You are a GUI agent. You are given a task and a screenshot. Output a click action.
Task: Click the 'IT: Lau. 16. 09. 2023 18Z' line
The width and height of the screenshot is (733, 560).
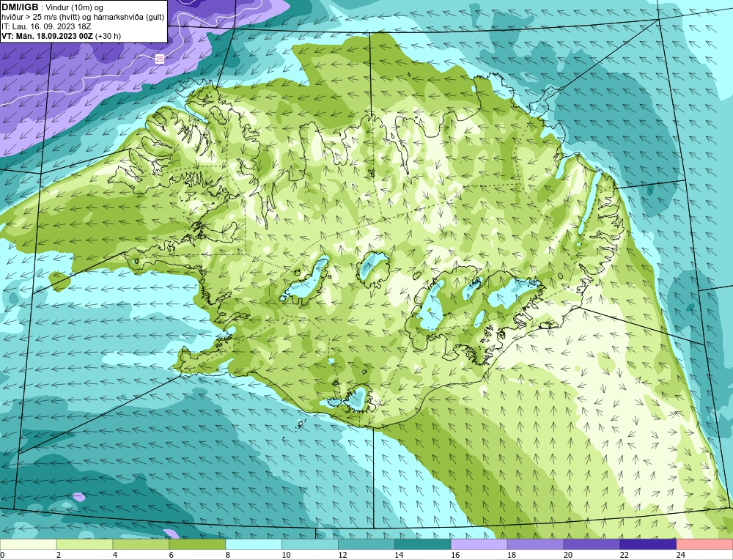(x=46, y=26)
